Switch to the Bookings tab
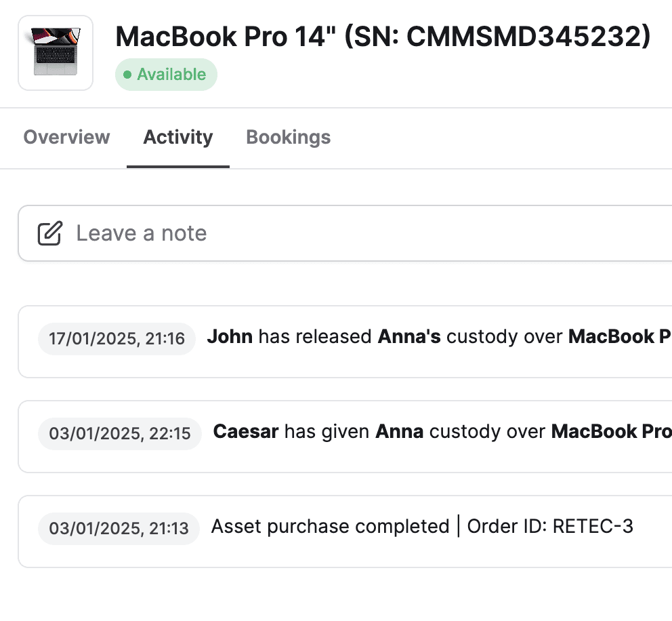The image size is (672, 621). pos(288,137)
